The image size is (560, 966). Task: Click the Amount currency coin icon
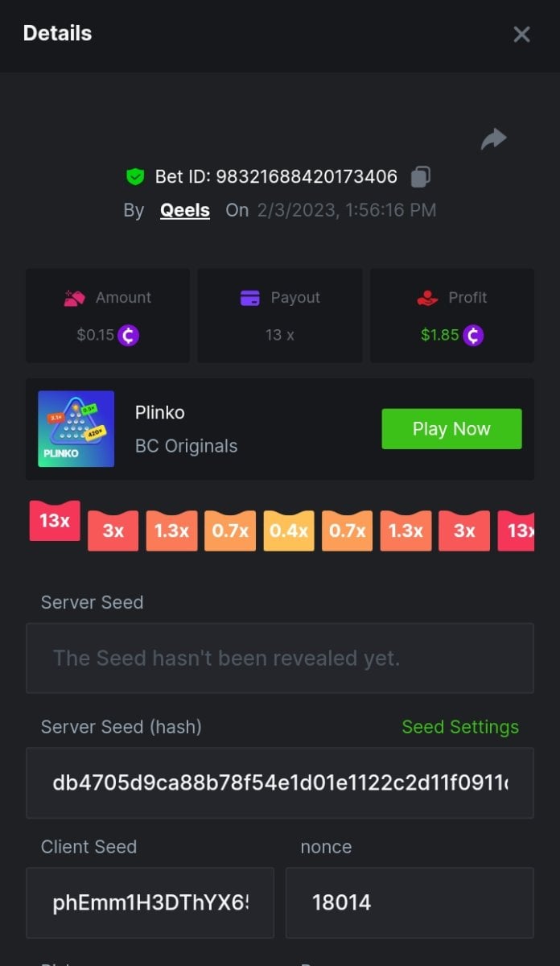tap(129, 335)
